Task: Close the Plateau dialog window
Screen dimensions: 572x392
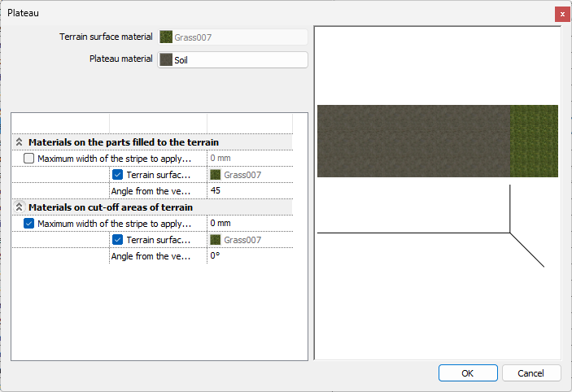Action: (561, 14)
